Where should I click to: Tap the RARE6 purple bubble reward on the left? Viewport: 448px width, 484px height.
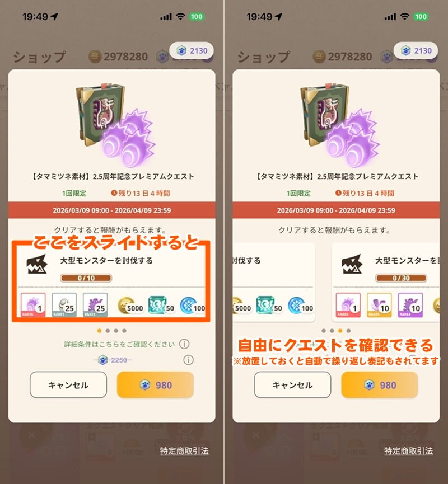pyautogui.click(x=33, y=304)
